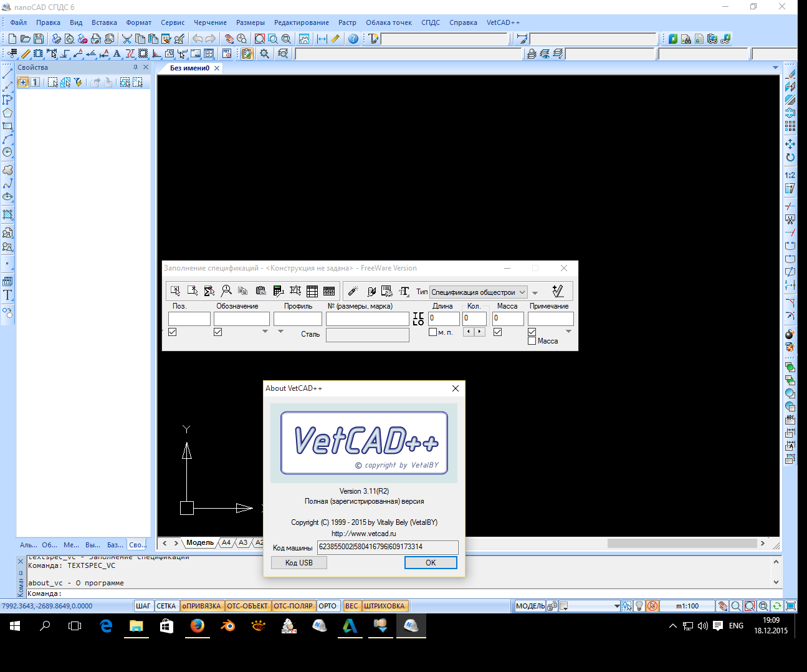
Task: Expand the arrow right of Тип combo box
Action: 535,293
